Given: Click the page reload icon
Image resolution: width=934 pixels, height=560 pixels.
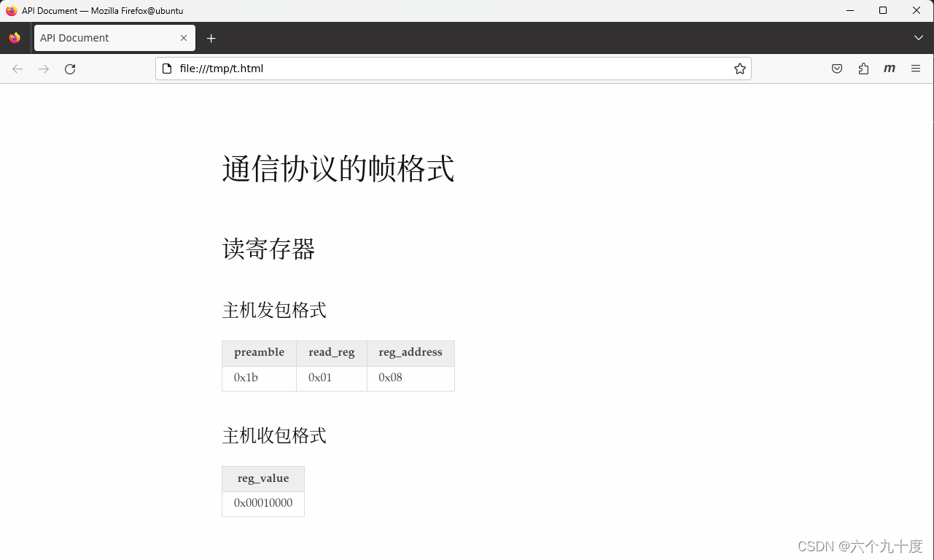Looking at the screenshot, I should 69,69.
